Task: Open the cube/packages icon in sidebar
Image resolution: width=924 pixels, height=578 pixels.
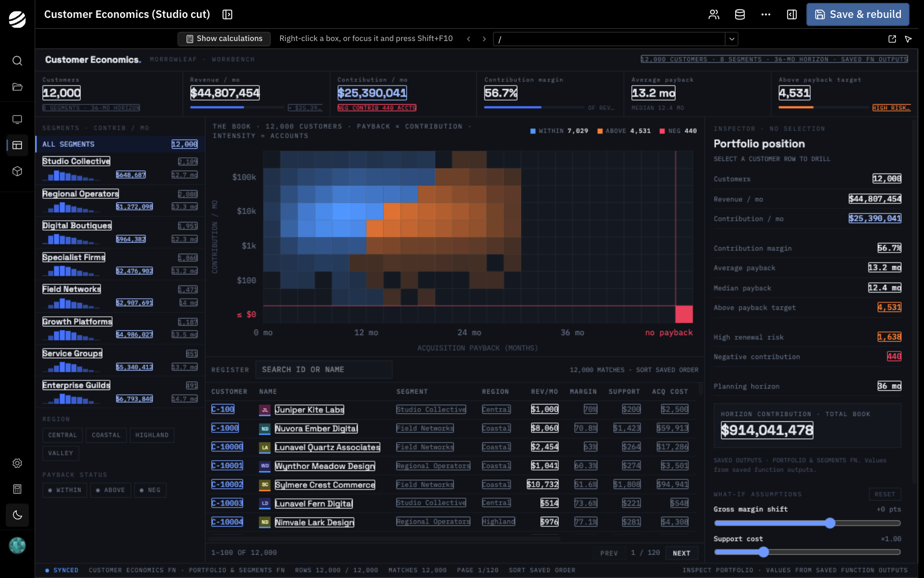Action: tap(17, 171)
